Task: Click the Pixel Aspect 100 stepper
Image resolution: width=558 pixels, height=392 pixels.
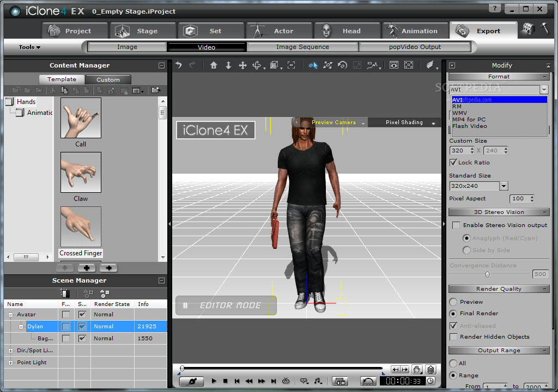Action: [532, 199]
